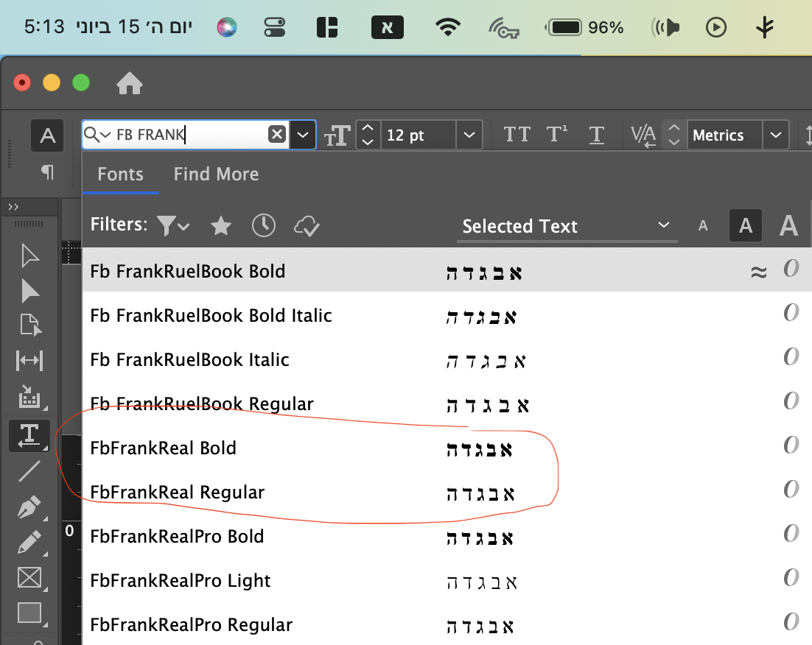Open the font size dropdown

coord(469,135)
